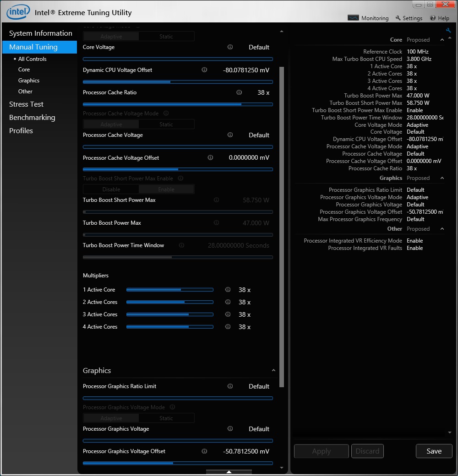Show info for Turbo Boost Power Time Window
The image size is (458, 476).
182,245
